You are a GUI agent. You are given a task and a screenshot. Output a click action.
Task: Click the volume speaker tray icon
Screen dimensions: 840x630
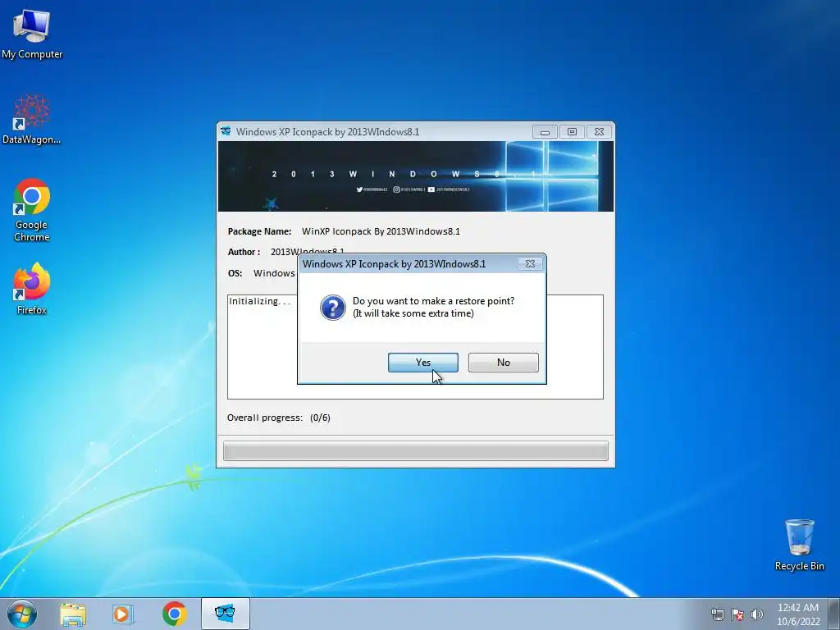click(757, 614)
